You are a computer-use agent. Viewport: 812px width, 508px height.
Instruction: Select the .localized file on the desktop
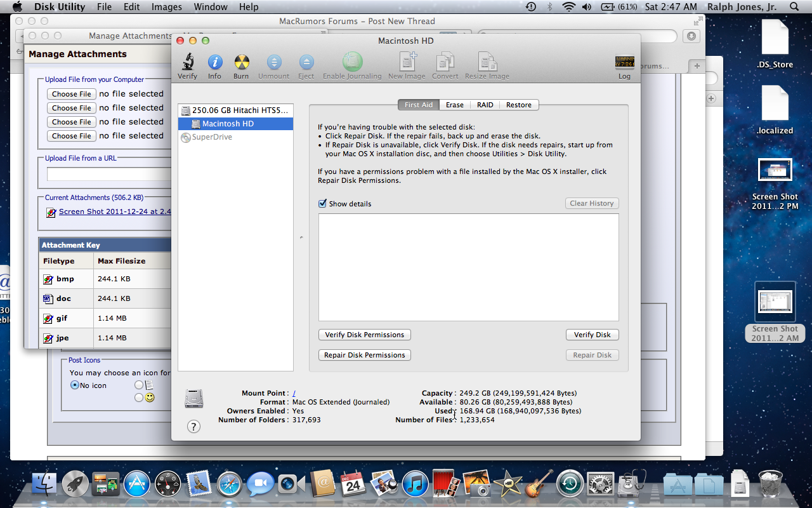point(775,110)
